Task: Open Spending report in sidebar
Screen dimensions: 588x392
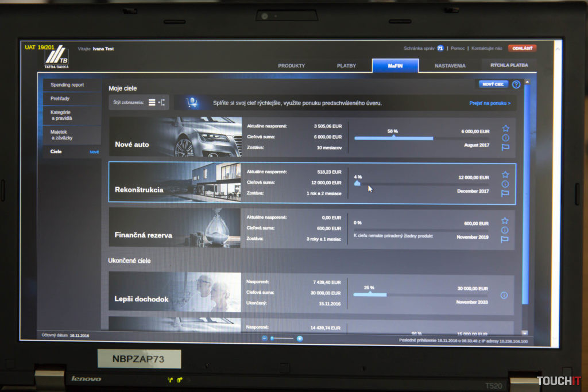Action: click(x=72, y=85)
